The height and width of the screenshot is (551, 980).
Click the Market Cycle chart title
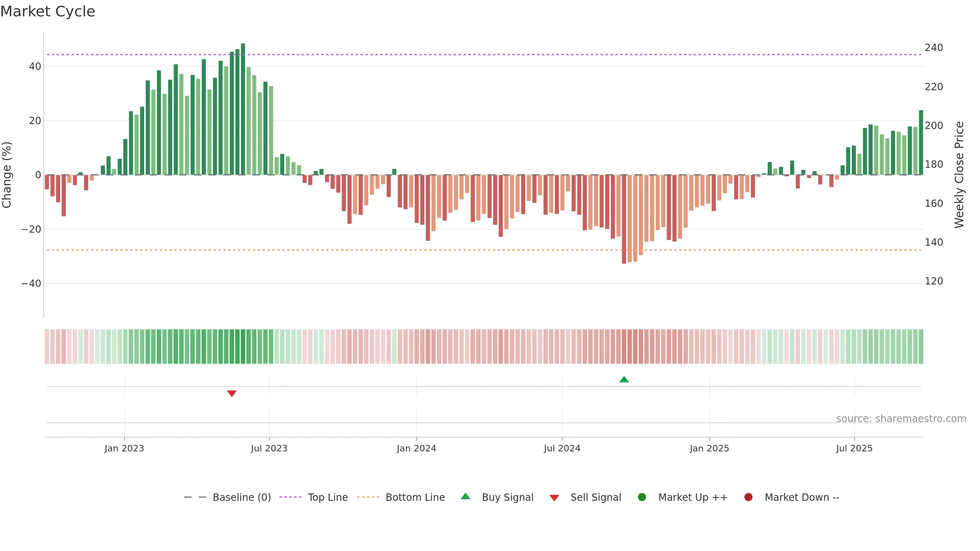pos(48,11)
